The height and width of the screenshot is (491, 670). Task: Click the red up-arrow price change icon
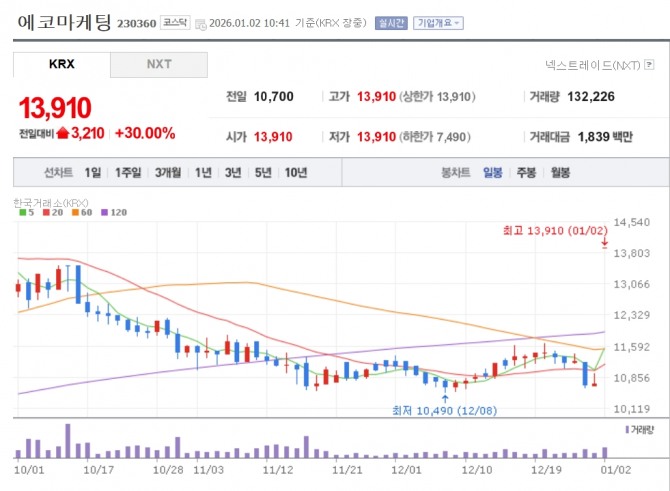click(63, 133)
